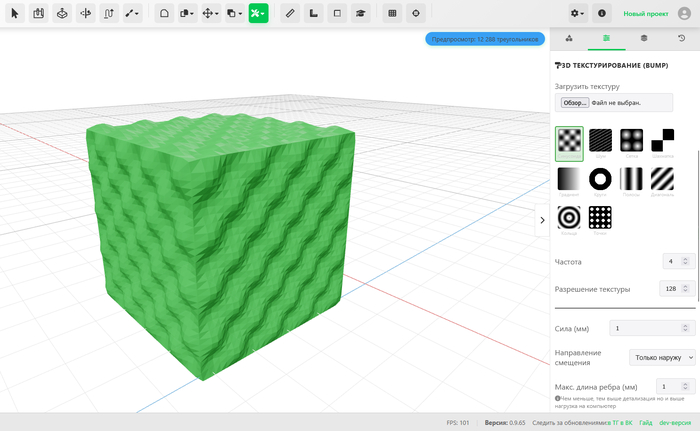Click the Сила (мм) input field
The image size is (700, 431).
tap(652, 328)
